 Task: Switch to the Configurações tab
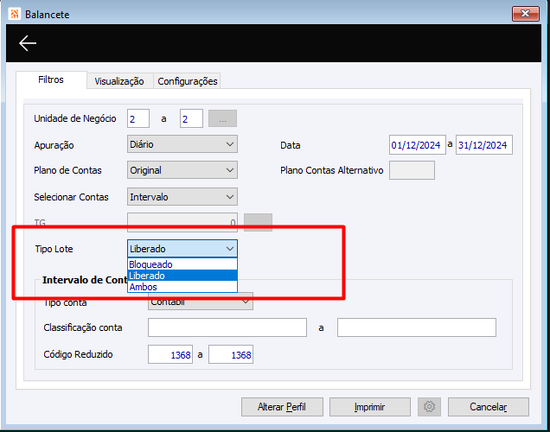(x=187, y=81)
